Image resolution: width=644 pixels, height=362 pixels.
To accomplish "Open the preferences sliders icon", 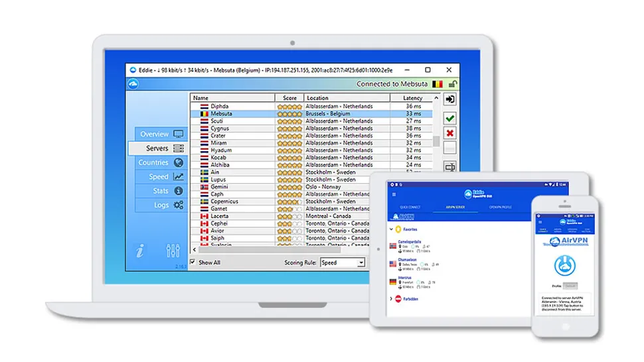I will (x=173, y=251).
